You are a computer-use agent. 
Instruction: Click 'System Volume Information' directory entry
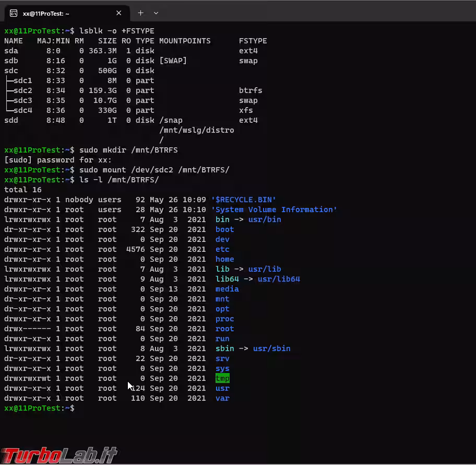274,210
